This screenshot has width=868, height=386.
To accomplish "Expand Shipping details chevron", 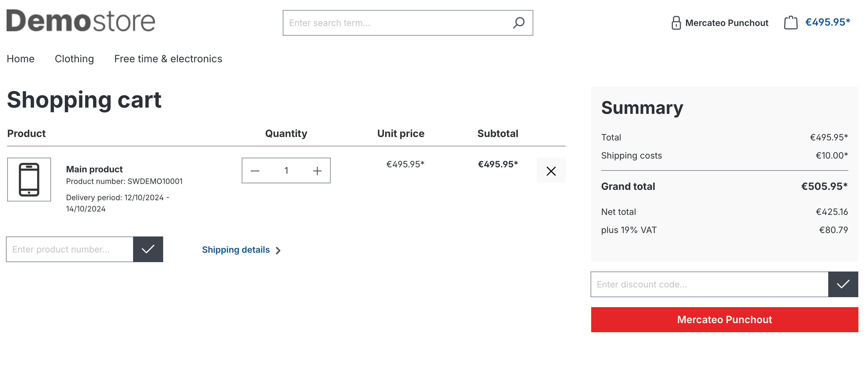I will (x=278, y=250).
